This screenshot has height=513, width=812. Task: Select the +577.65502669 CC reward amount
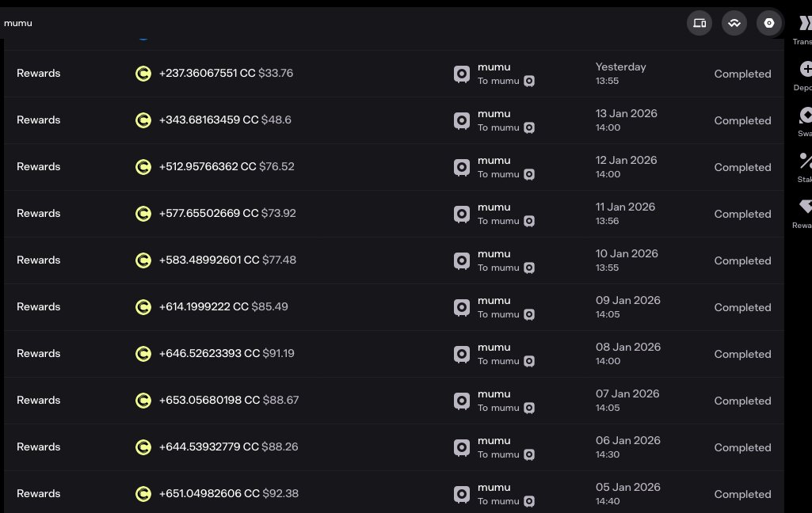pos(208,214)
